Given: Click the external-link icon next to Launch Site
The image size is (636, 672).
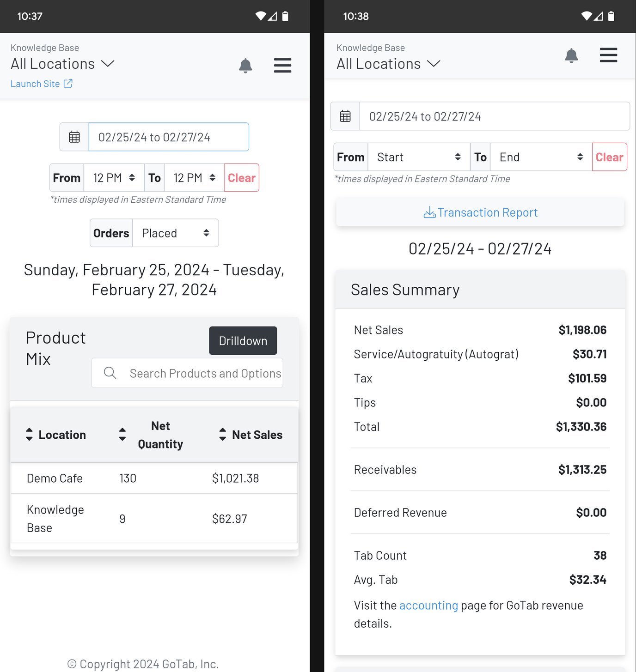Looking at the screenshot, I should (x=68, y=83).
